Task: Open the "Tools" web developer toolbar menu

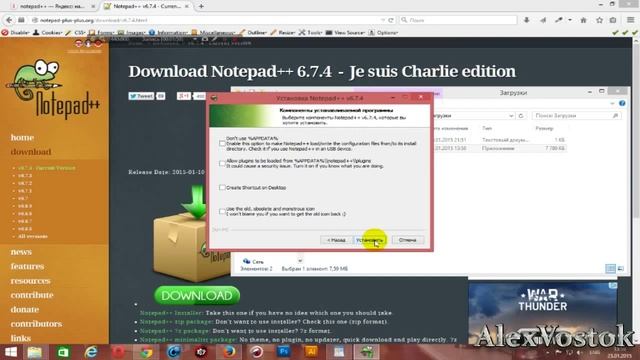Action: (311, 33)
